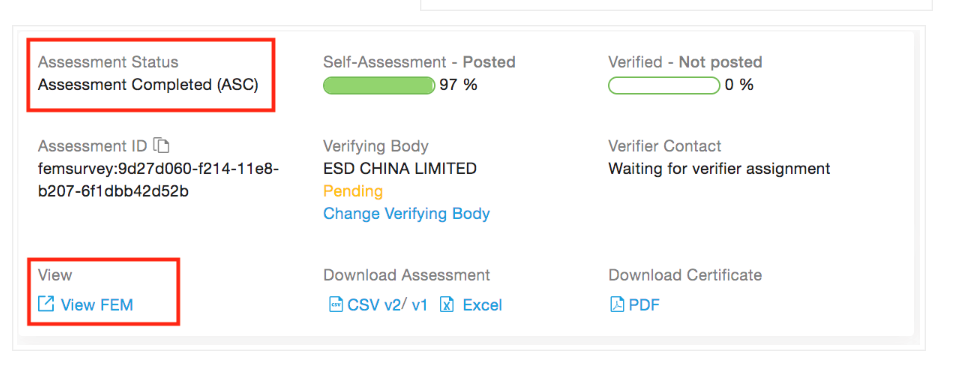
Task: Click the View FEM external link icon
Action: tap(46, 304)
